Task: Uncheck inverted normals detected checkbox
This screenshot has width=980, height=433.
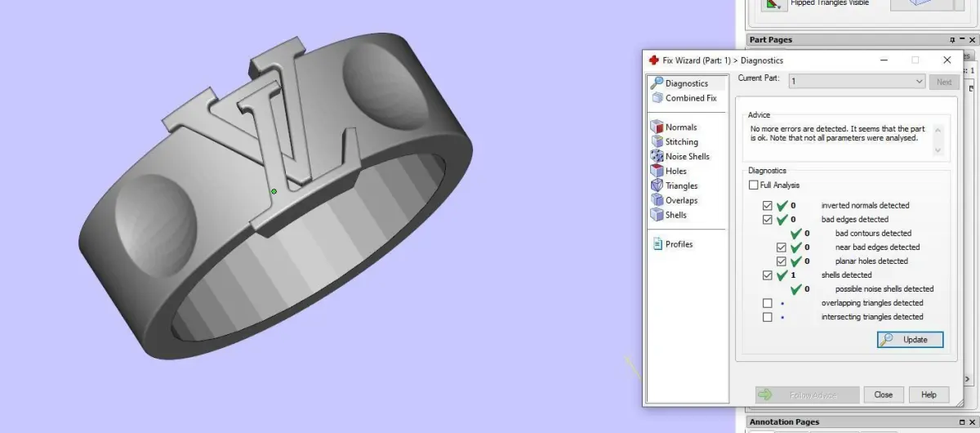Action: pos(767,206)
